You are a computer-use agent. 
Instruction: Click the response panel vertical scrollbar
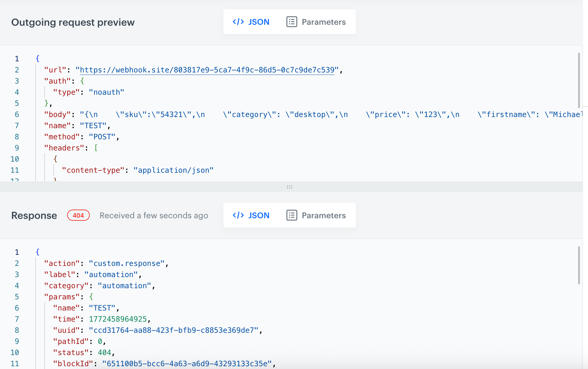(x=579, y=265)
